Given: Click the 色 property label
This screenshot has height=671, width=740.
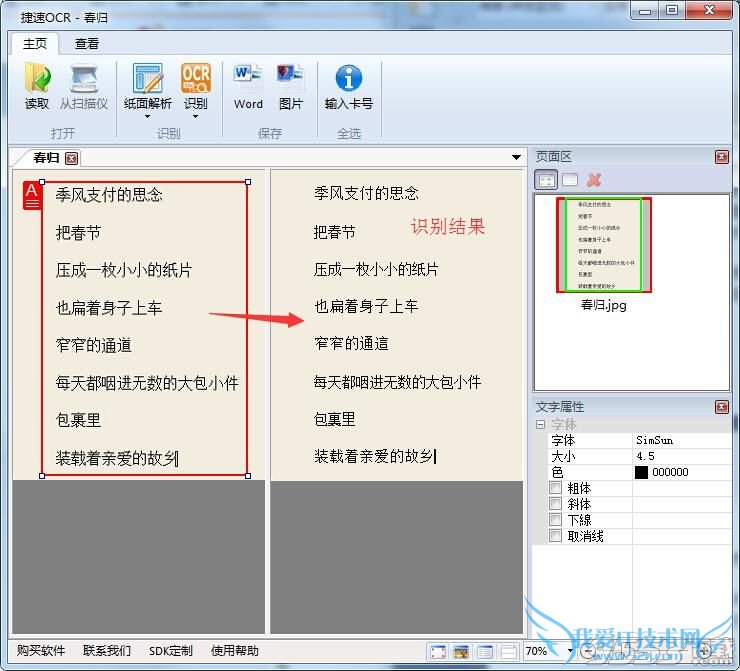Looking at the screenshot, I should tap(557, 472).
